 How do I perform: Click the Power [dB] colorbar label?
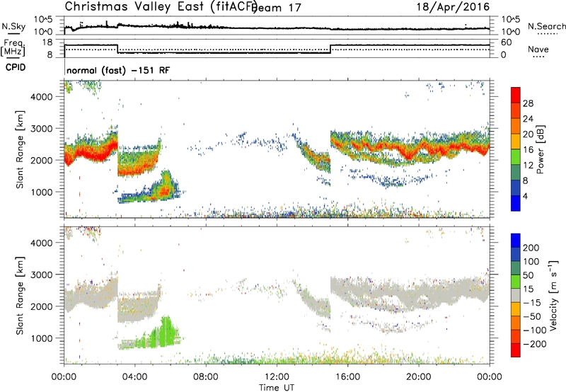click(x=541, y=149)
